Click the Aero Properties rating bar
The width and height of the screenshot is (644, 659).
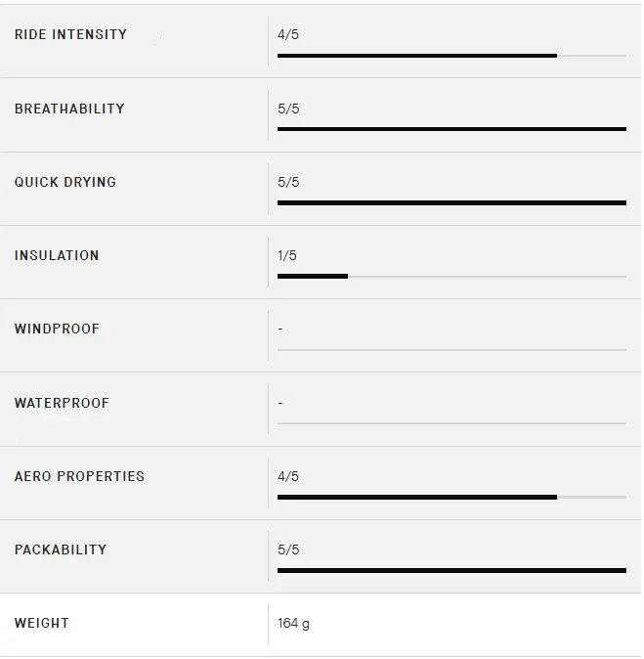coord(451,497)
